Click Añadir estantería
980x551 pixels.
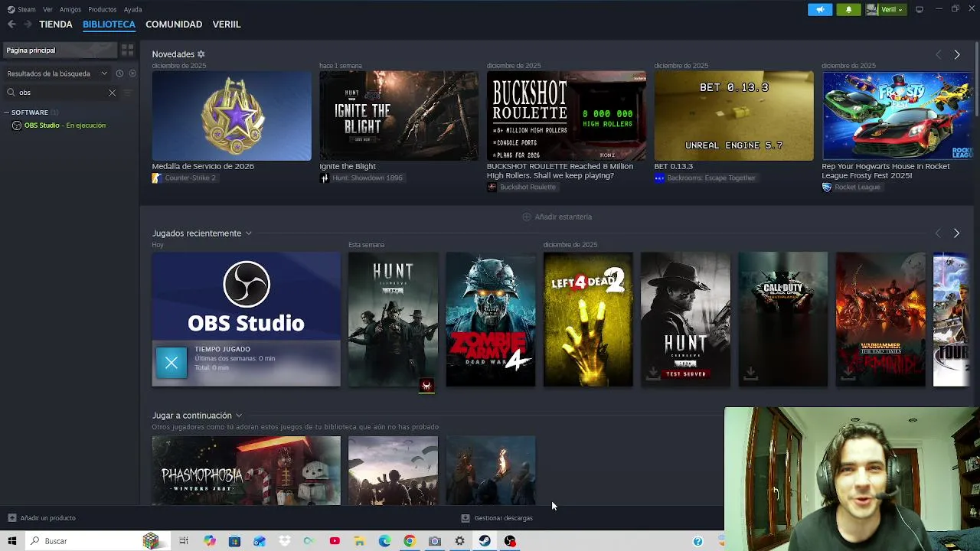click(557, 217)
